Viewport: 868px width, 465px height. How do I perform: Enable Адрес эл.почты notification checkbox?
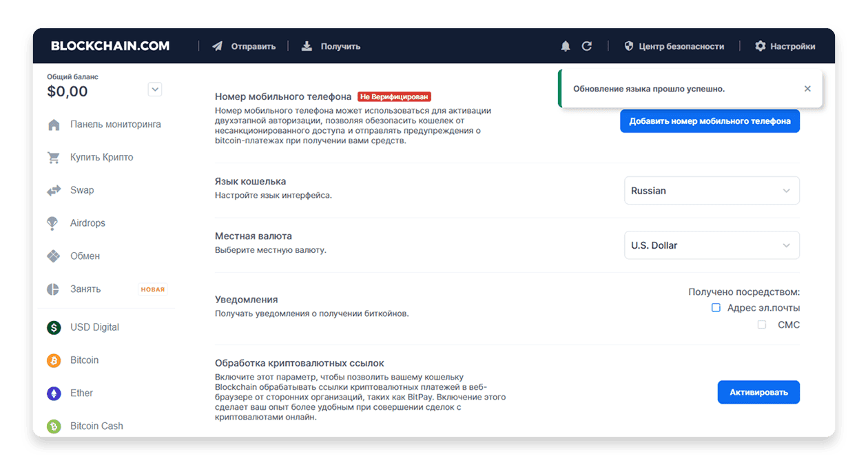(x=716, y=308)
